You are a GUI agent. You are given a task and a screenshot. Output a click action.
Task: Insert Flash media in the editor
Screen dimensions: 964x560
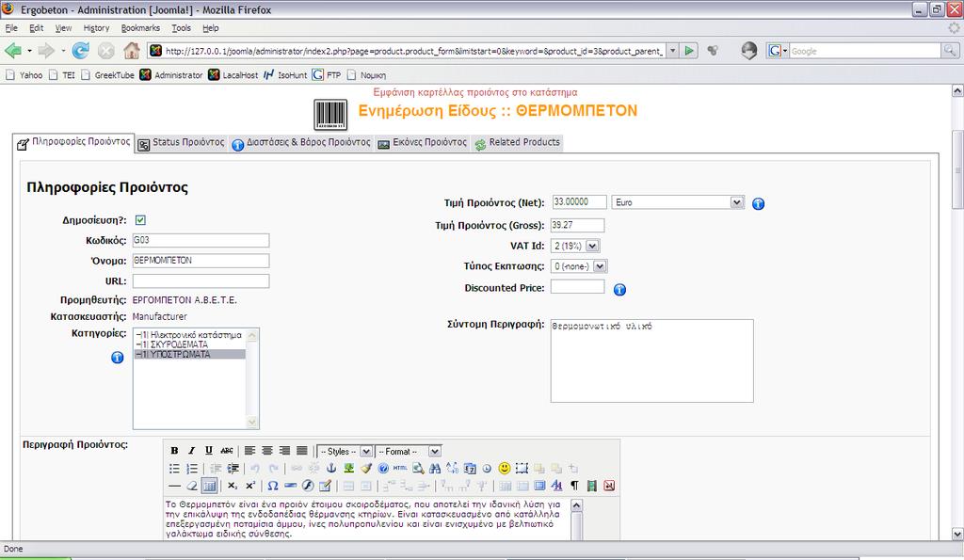click(x=308, y=486)
